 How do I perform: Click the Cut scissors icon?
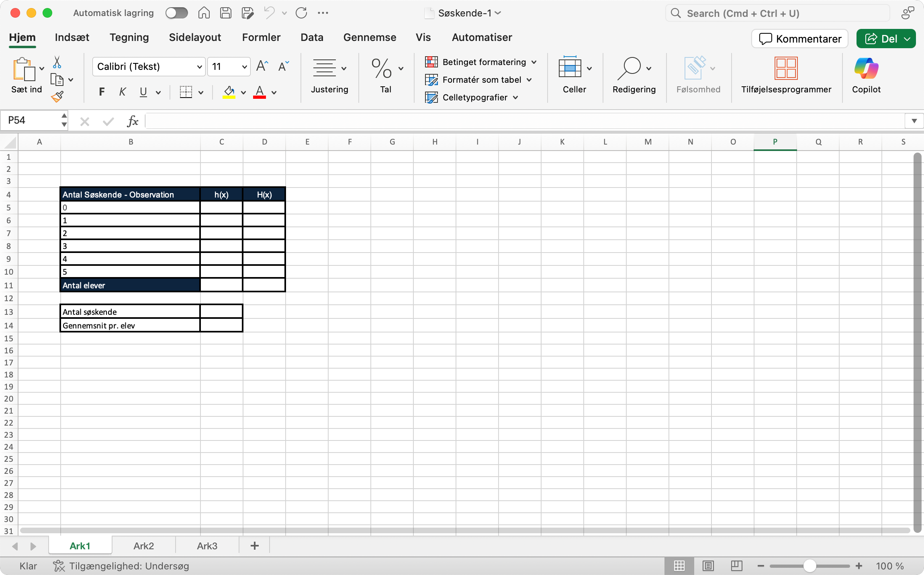click(x=57, y=62)
